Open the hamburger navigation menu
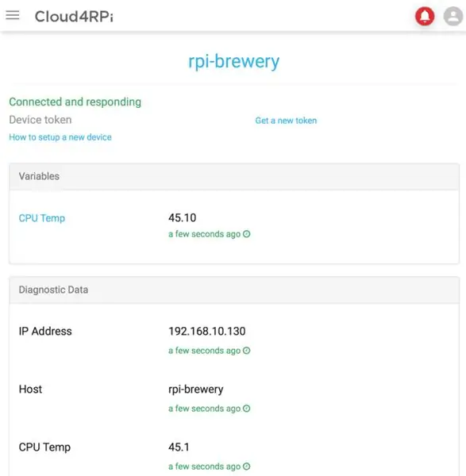Screen dimensions: 466x476 (x=13, y=15)
